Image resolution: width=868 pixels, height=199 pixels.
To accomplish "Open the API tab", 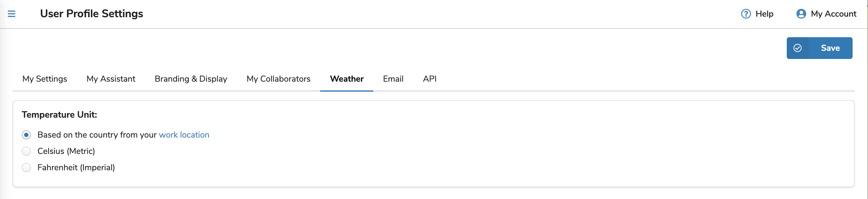I will [x=429, y=79].
